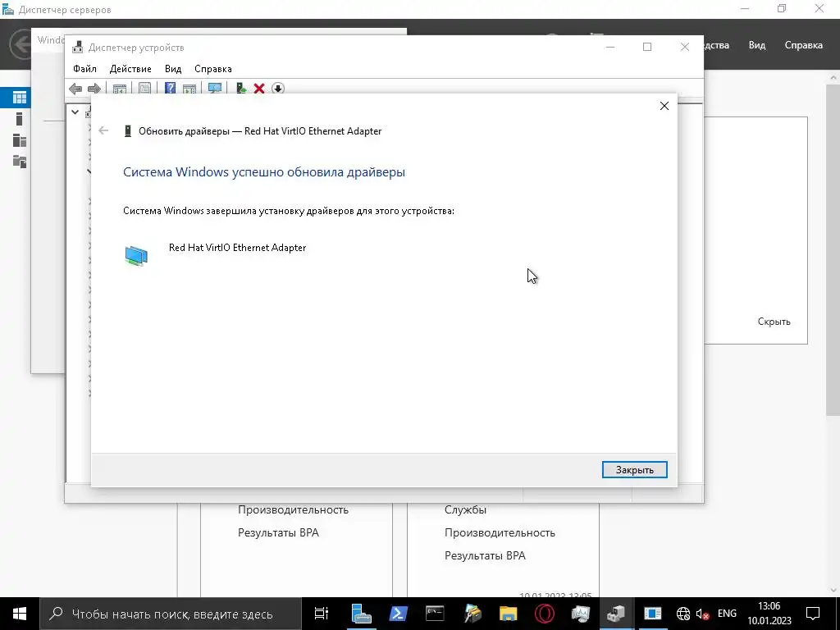This screenshot has height=630, width=840.
Task: Click the taskbar search box
Action: pos(171,614)
